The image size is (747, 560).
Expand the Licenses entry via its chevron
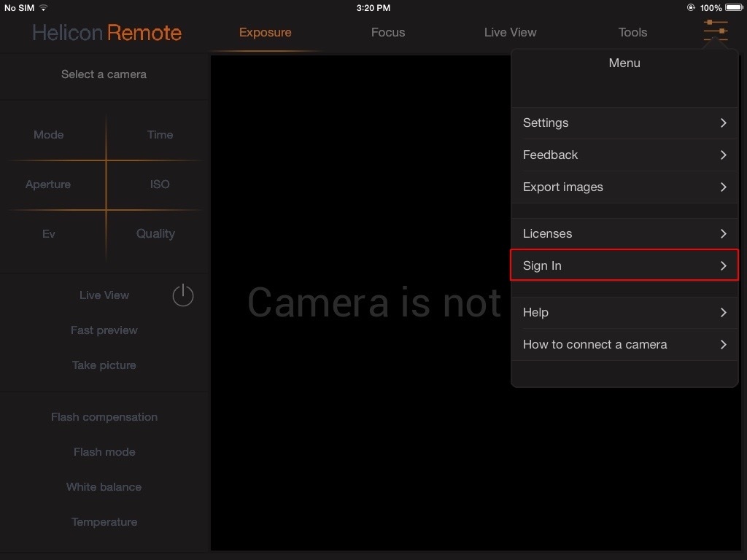click(723, 233)
